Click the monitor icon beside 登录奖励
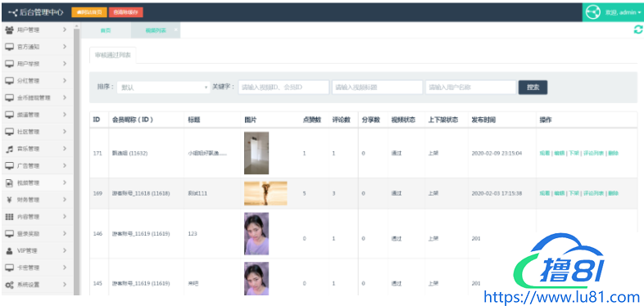The width and height of the screenshot is (644, 306). pyautogui.click(x=10, y=234)
